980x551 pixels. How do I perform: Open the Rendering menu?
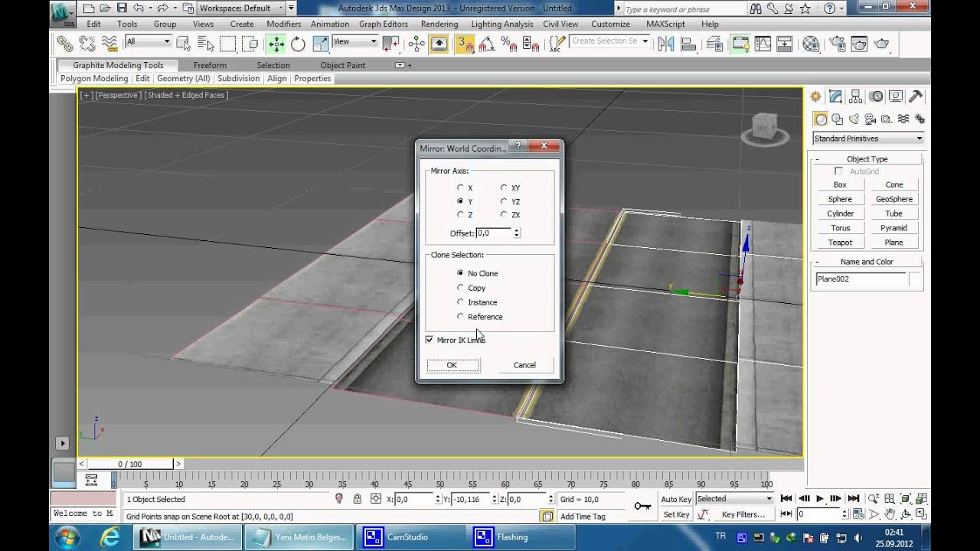pos(439,24)
